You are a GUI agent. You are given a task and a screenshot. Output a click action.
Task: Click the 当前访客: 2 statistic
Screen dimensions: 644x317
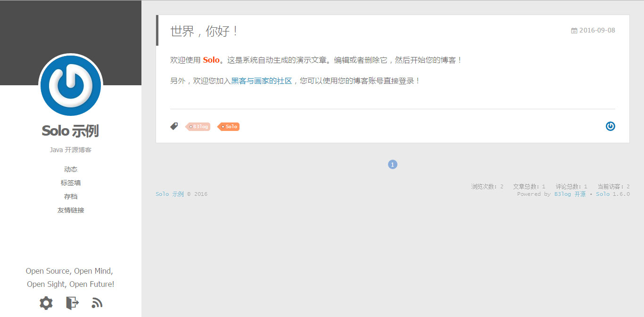click(x=613, y=187)
